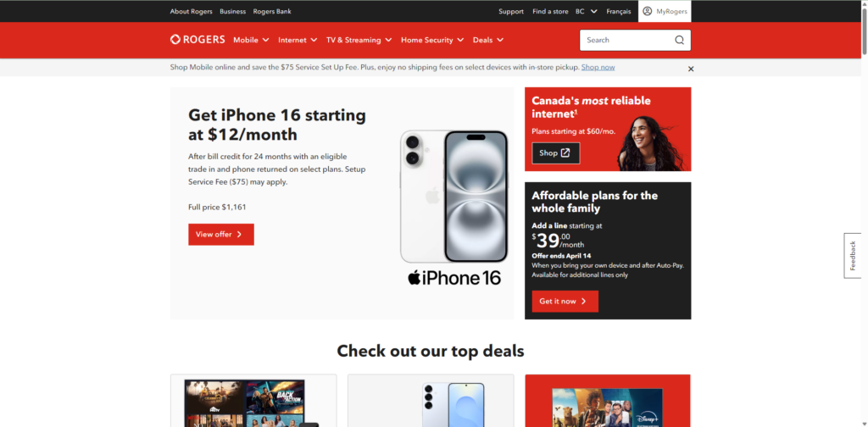The width and height of the screenshot is (868, 427).
Task: Open MyRogers account profile icon
Action: coord(647,11)
